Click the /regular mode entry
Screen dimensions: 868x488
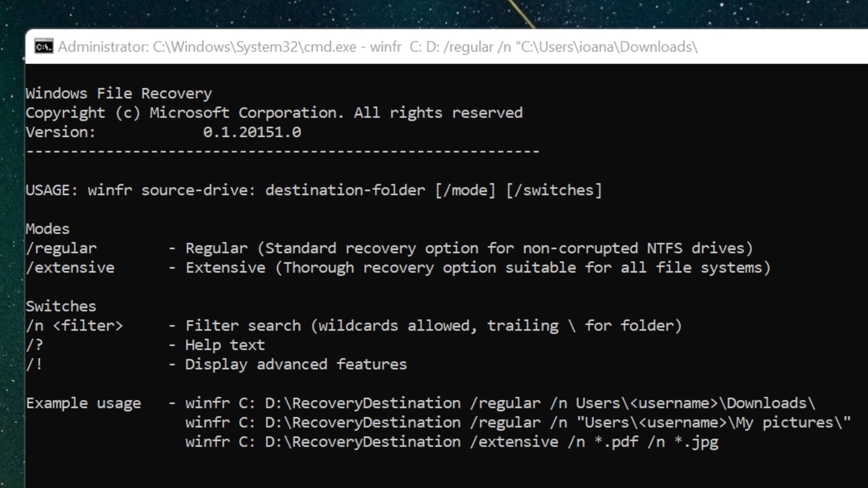(61, 249)
